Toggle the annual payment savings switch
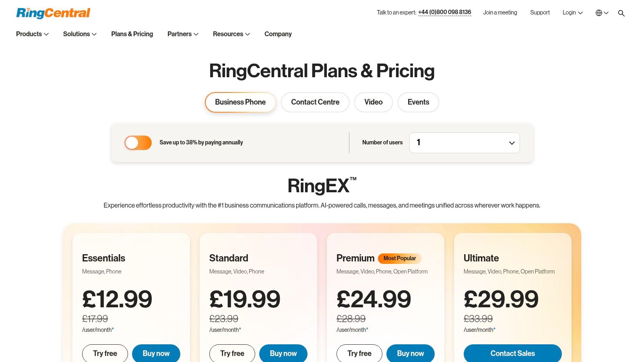The height and width of the screenshot is (362, 644). pyautogui.click(x=138, y=143)
